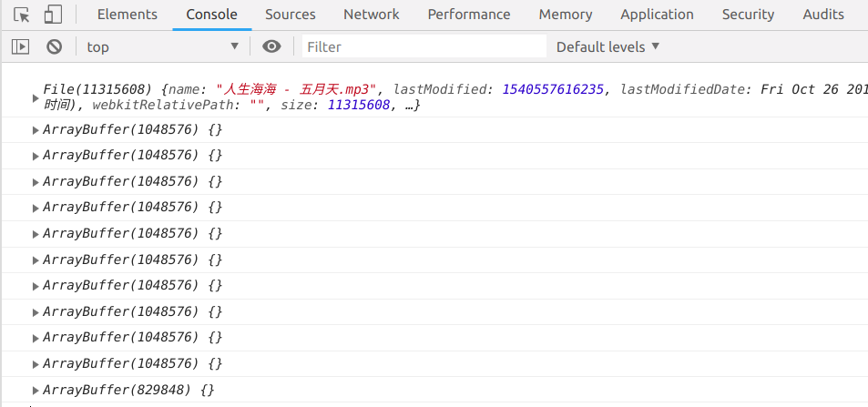Expand the first ArrayBuffer(1048576) entry
The width and height of the screenshot is (868, 407).
coord(36,130)
